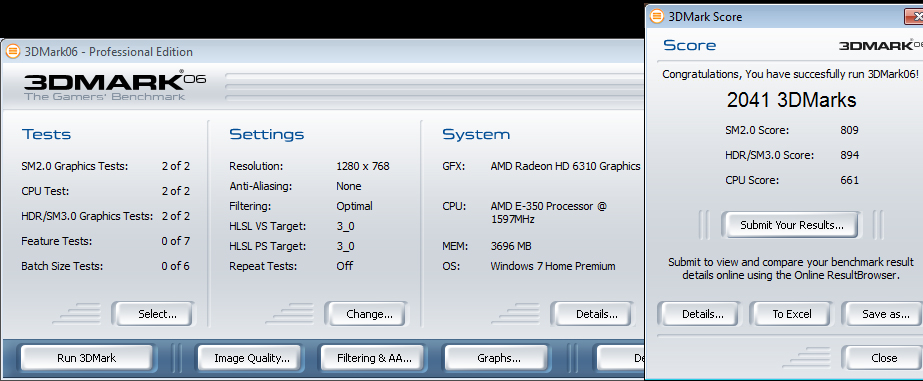This screenshot has width=923, height=381.
Task: Click the '2041 3DMarks' score text
Action: click(x=791, y=100)
